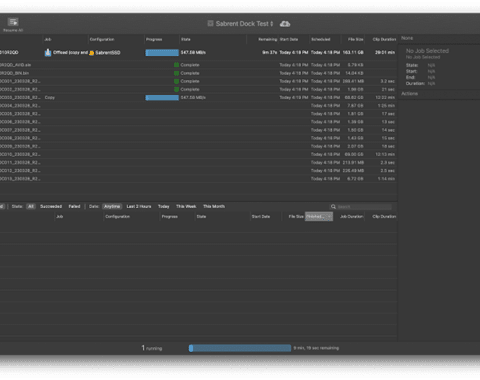This screenshot has height=380, width=480.
Task: Click the cloud icon beside the project title
Action: 285,24
